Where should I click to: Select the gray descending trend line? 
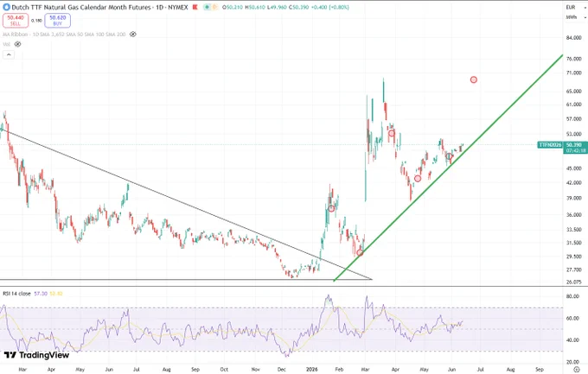click(x=188, y=205)
